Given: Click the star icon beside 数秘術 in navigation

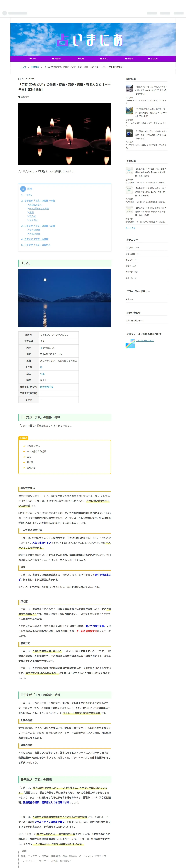Looking at the screenshot, I should [x=126, y=59].
